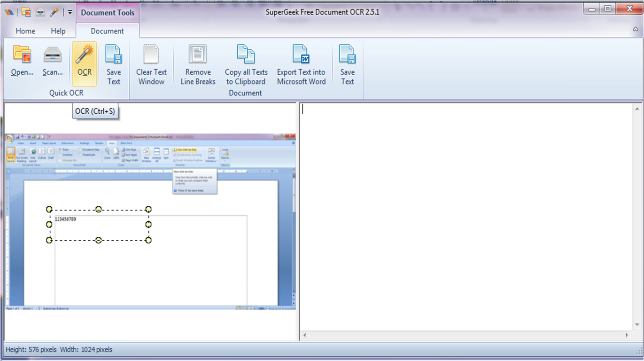Viewport: 644px width, 361px height.
Task: Click Save Text in Document group
Action: click(x=348, y=65)
